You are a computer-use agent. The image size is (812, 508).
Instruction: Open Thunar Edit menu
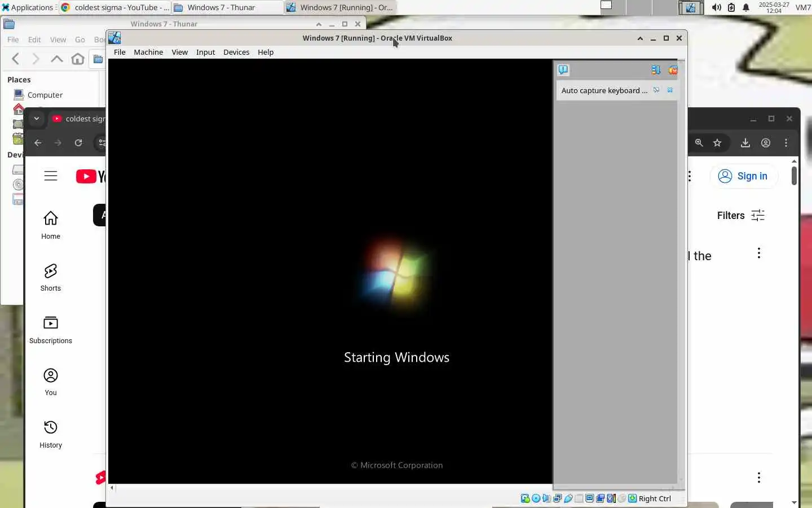pyautogui.click(x=34, y=40)
